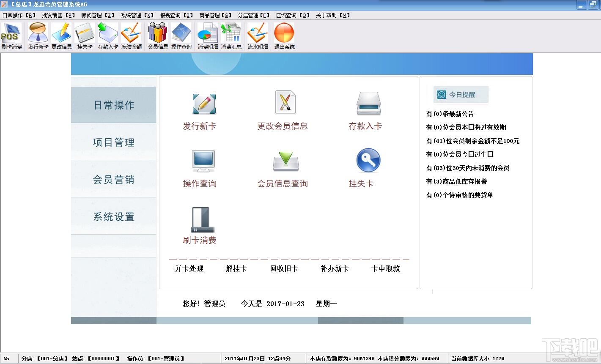Click the large 会员信息查询 icon

(286, 161)
